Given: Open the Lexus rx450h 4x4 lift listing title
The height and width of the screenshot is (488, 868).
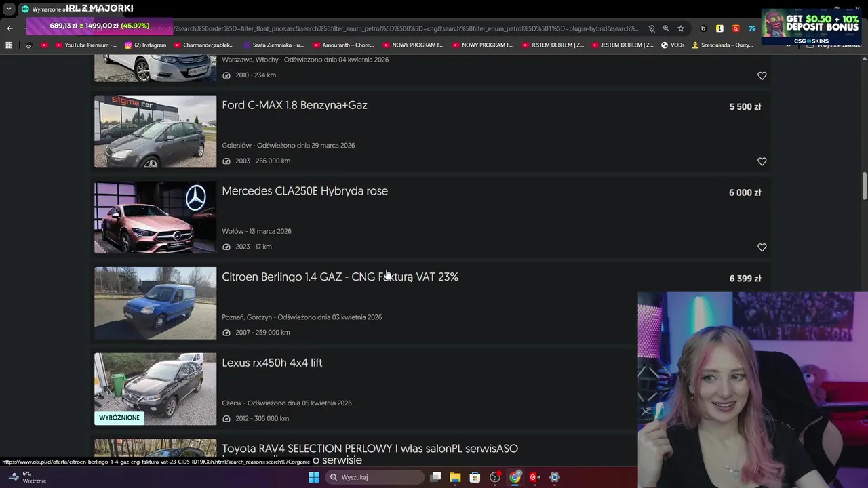Looking at the screenshot, I should click(272, 363).
